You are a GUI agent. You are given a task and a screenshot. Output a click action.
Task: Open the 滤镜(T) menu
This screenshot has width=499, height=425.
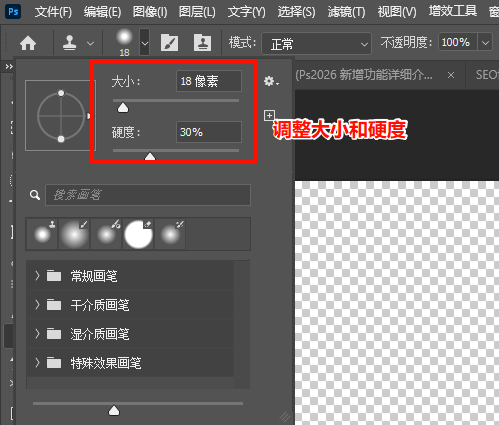point(346,12)
